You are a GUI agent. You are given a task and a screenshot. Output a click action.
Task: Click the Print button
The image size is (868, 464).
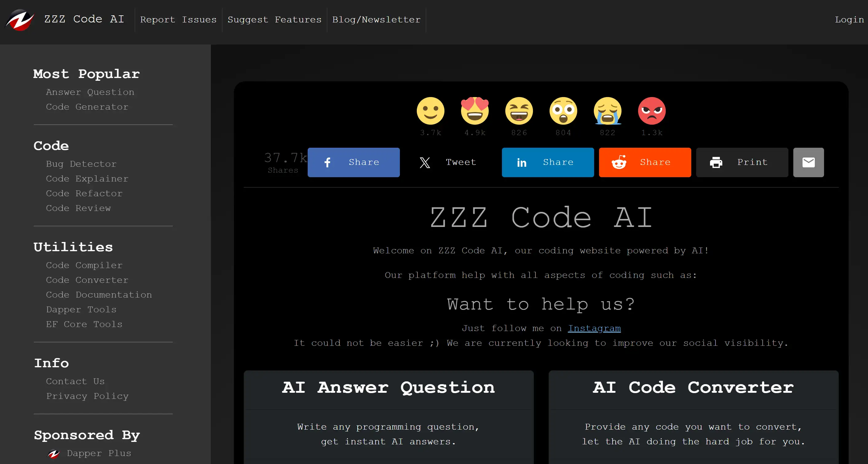pyautogui.click(x=742, y=162)
